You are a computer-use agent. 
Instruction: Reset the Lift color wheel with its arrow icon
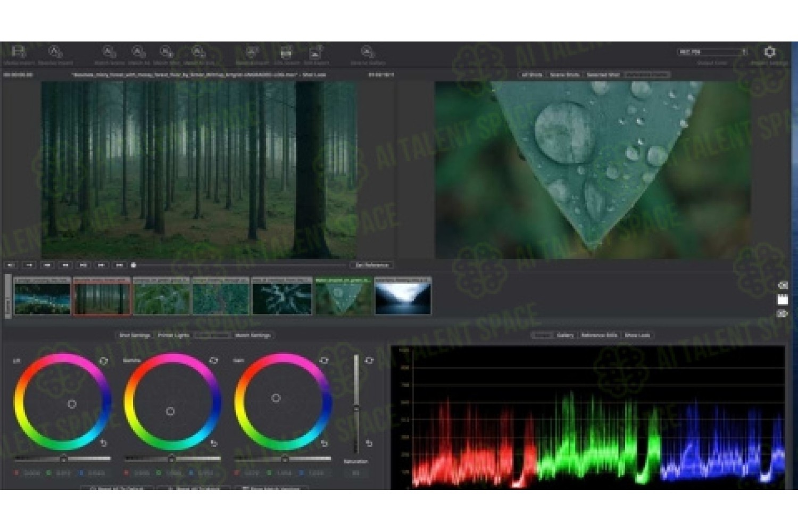tap(104, 443)
